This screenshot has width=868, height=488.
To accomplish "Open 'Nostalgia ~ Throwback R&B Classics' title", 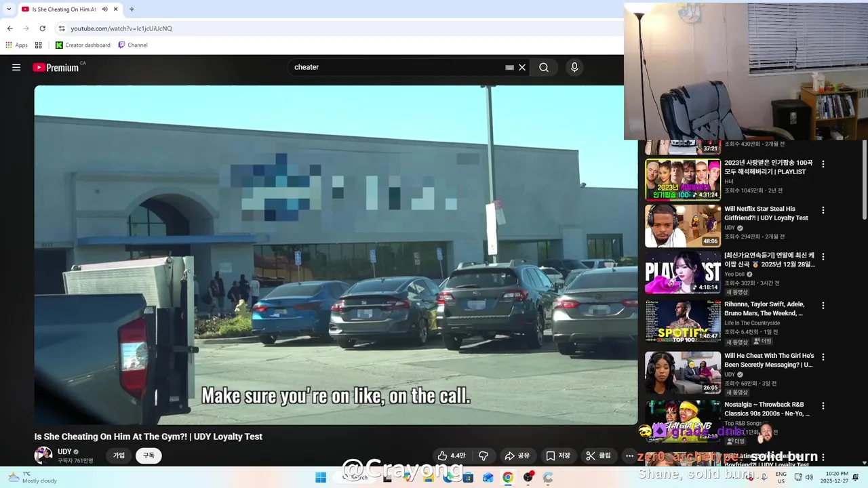I will pyautogui.click(x=767, y=409).
